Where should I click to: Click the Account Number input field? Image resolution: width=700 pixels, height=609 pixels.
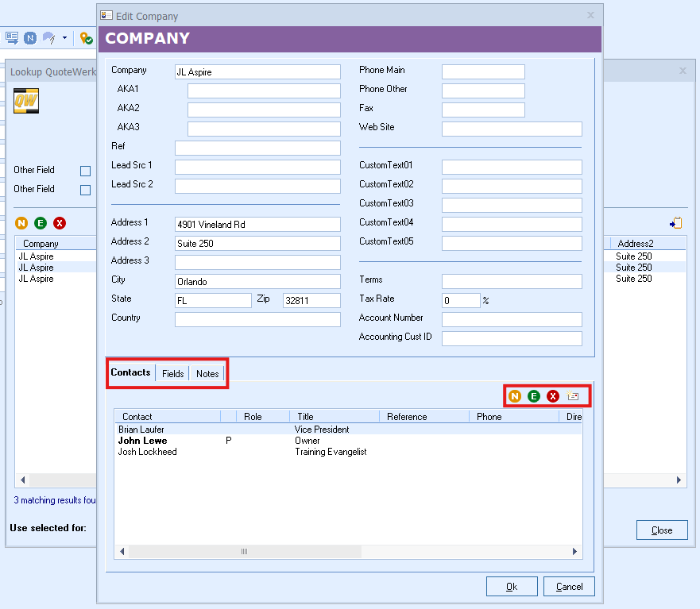(x=512, y=319)
